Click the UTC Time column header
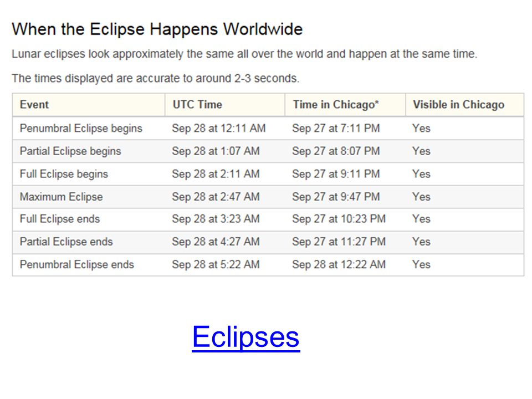The image size is (532, 399). coord(197,105)
